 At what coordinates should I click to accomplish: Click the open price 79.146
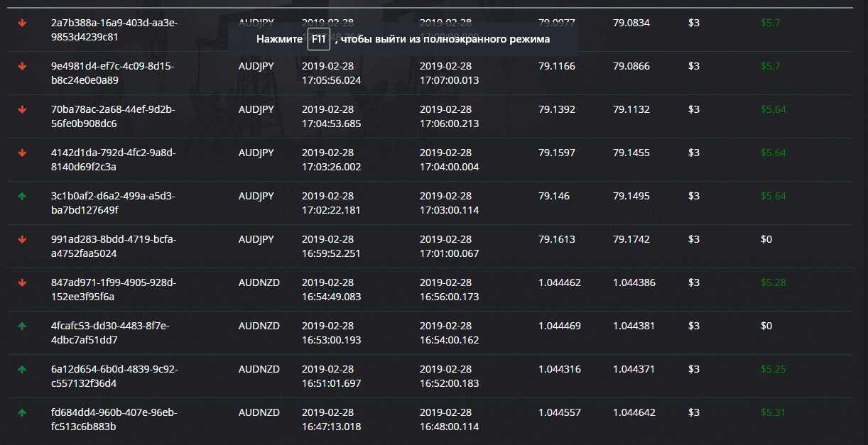pyautogui.click(x=554, y=196)
